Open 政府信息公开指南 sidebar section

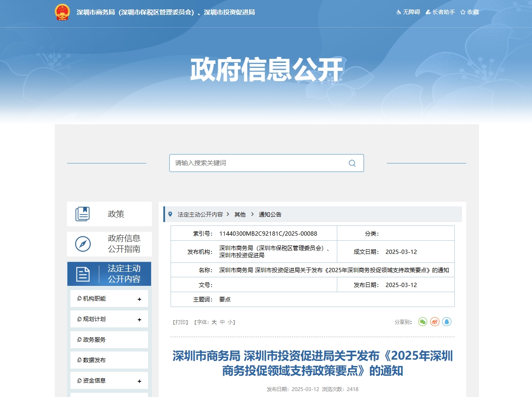[x=109, y=244]
